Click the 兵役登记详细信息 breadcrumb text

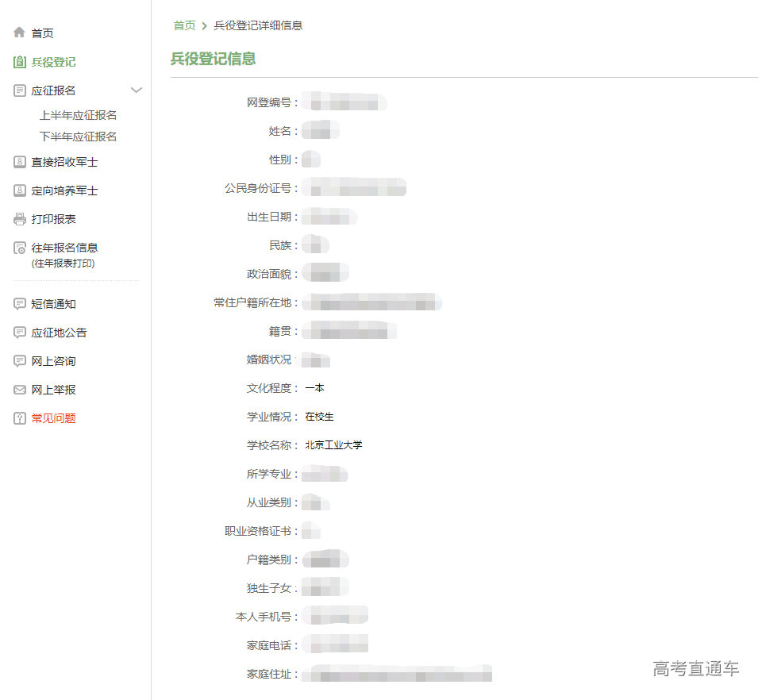[x=258, y=25]
